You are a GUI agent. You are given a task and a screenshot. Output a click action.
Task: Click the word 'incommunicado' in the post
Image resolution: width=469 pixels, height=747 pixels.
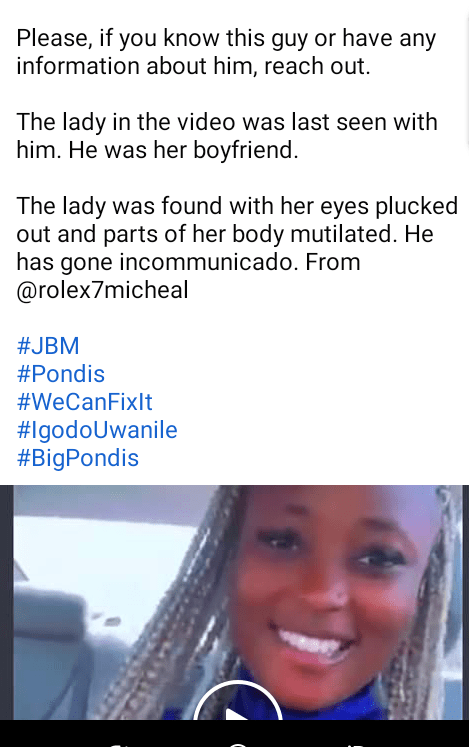pyautogui.click(x=208, y=262)
